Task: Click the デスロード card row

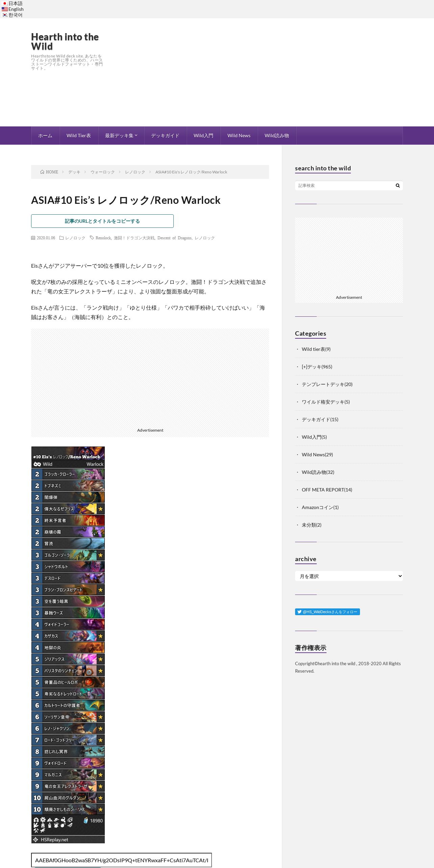Action: point(68,578)
